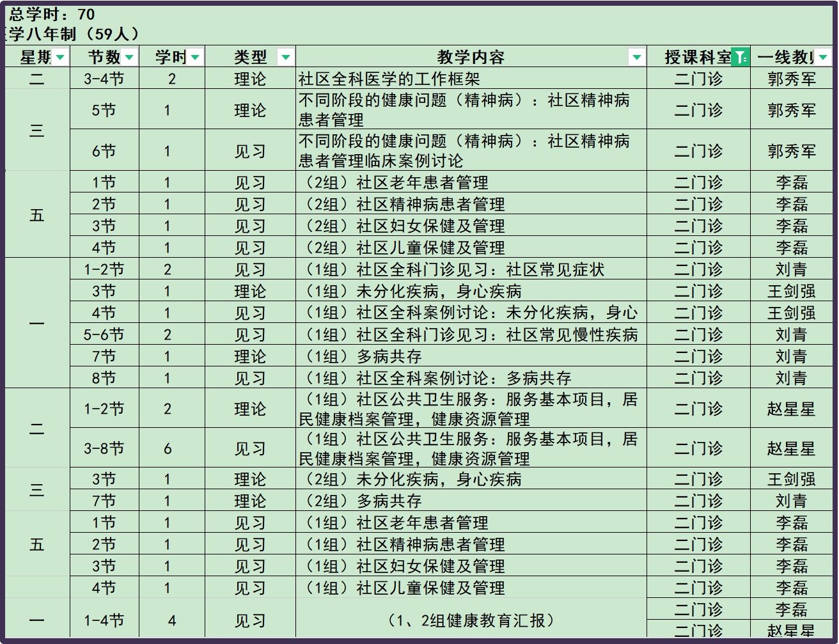Select the （1、2组健康教育汇报）merged cell
This screenshot has height=644, width=839.
pos(471,620)
